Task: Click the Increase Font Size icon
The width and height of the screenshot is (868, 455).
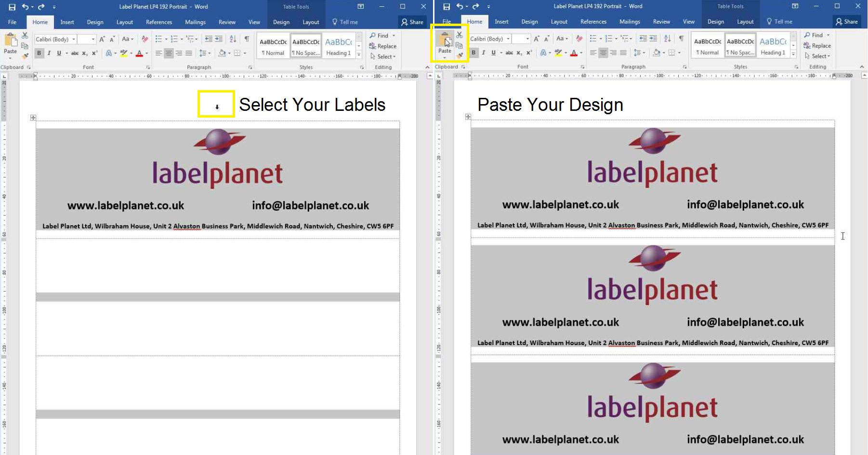Action: [x=102, y=39]
